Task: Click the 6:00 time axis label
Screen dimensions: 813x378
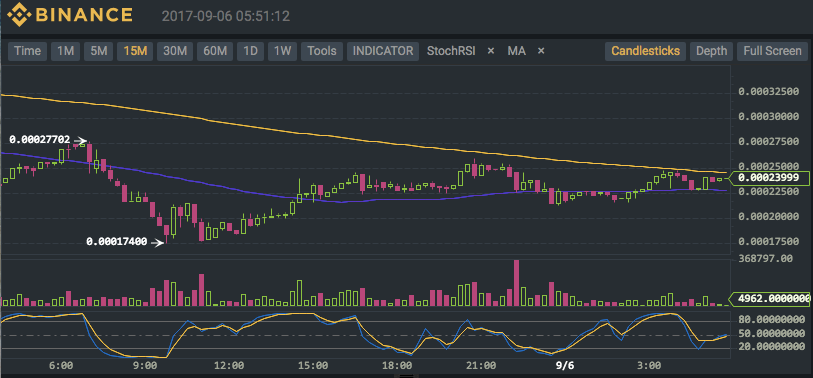Action: (61, 366)
